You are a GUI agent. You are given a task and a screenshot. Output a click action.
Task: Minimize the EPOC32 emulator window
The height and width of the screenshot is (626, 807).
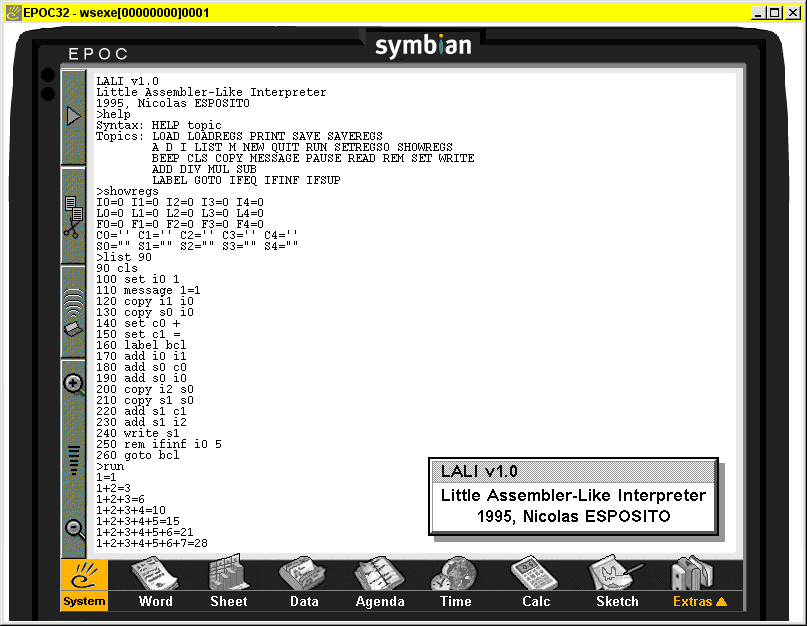click(x=760, y=12)
